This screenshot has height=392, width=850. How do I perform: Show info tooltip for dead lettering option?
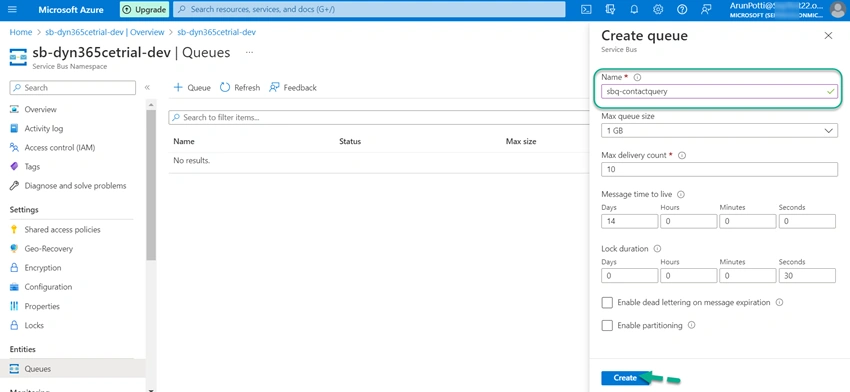click(x=779, y=303)
